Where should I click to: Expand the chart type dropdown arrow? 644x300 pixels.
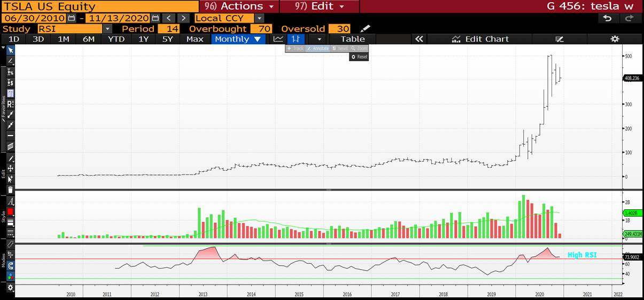tap(319, 39)
